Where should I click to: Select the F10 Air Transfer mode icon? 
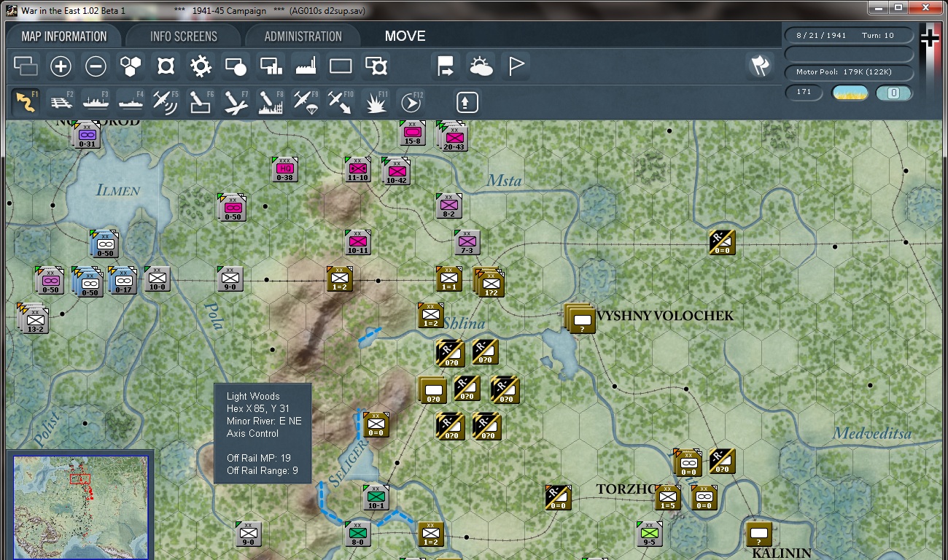pyautogui.click(x=341, y=101)
